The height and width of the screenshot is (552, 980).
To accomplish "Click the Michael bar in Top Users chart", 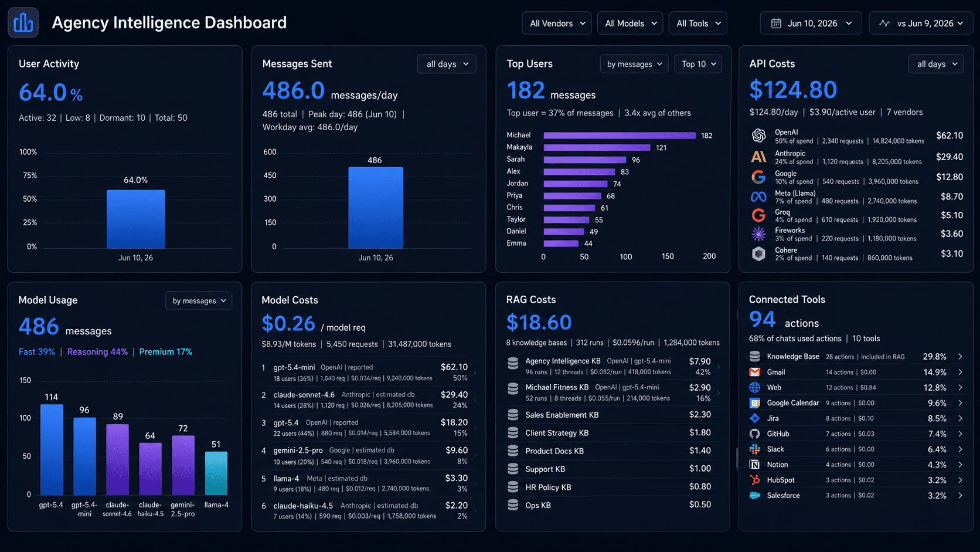I will point(620,136).
